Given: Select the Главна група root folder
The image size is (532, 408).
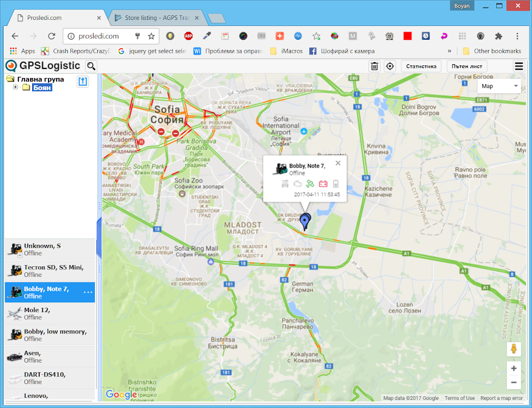Looking at the screenshot, I should tap(40, 79).
